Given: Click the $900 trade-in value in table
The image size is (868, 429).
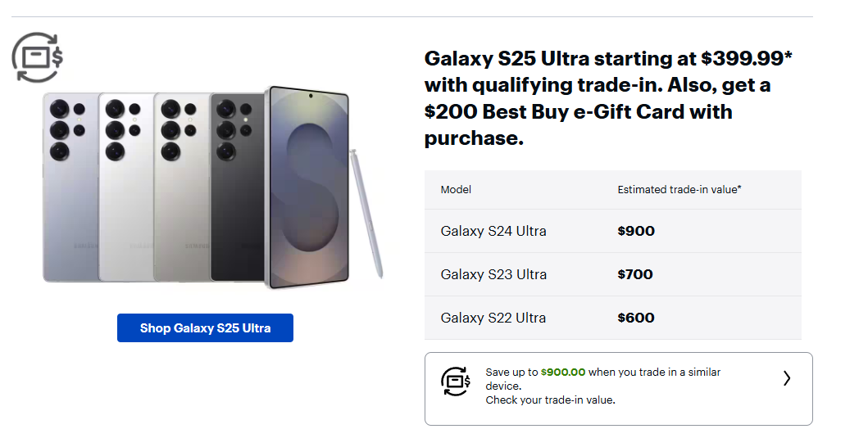Looking at the screenshot, I should point(636,231).
